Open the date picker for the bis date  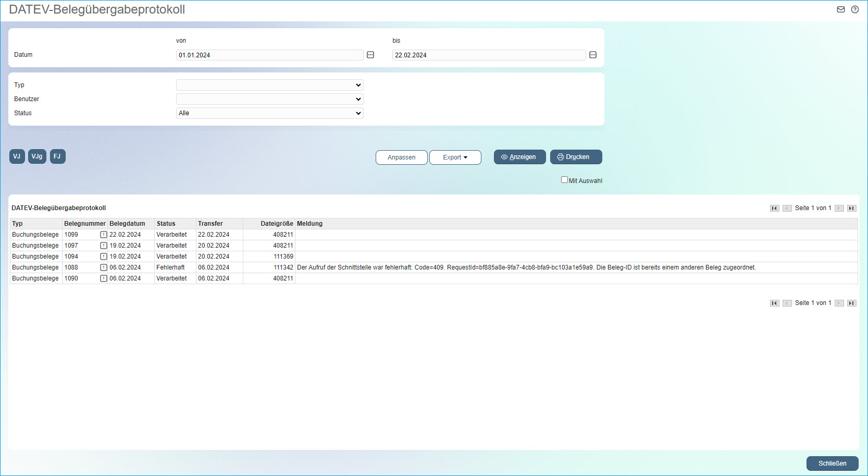[593, 55]
